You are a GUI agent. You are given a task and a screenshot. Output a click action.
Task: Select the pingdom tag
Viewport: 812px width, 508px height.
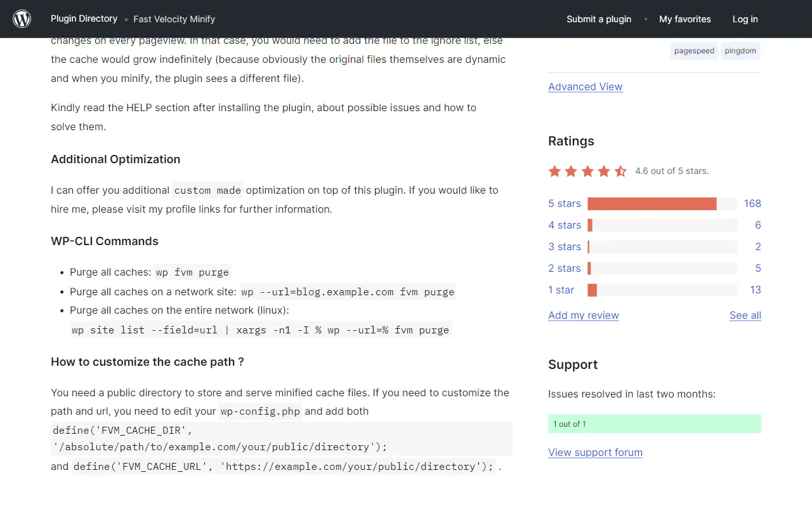pyautogui.click(x=740, y=51)
